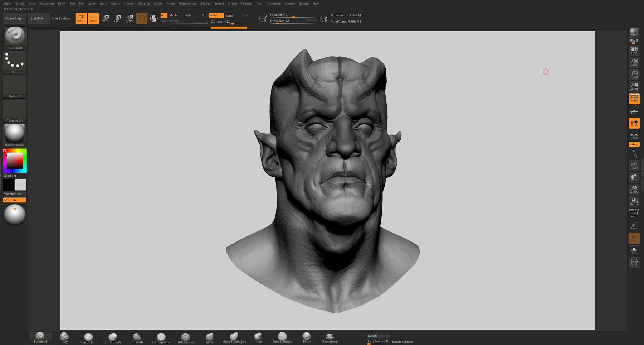Open the Zplugin menu
Image resolution: width=644 pixels, height=345 pixels.
click(x=290, y=4)
